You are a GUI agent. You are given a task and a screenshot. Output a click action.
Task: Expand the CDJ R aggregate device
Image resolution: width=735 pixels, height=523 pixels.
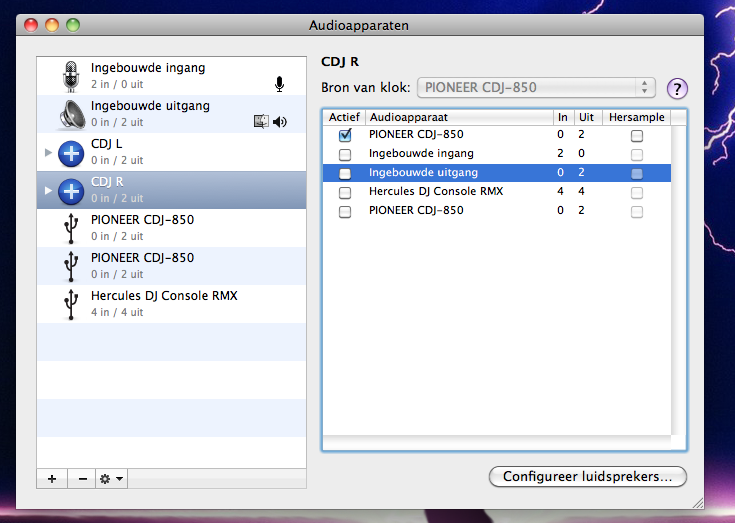pos(48,190)
